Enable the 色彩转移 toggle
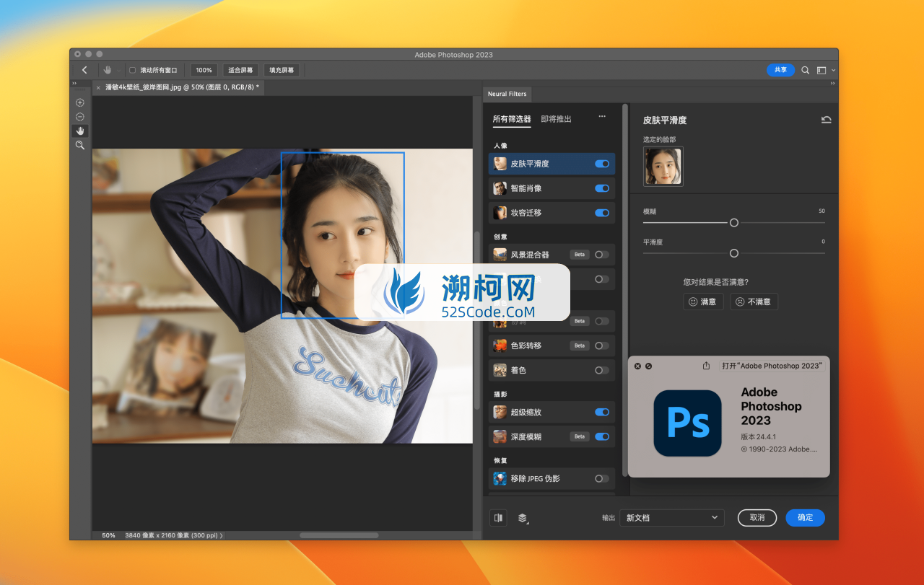The width and height of the screenshot is (924, 585). (602, 346)
